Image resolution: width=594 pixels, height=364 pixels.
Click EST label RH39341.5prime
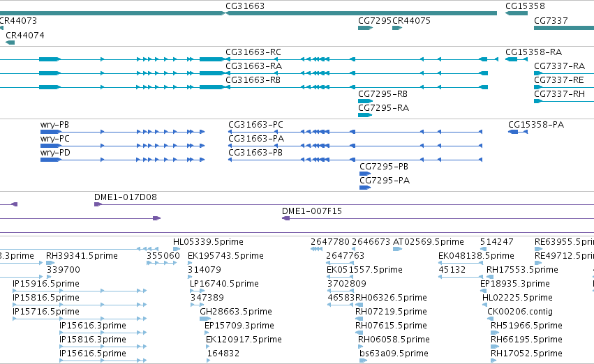point(82,256)
